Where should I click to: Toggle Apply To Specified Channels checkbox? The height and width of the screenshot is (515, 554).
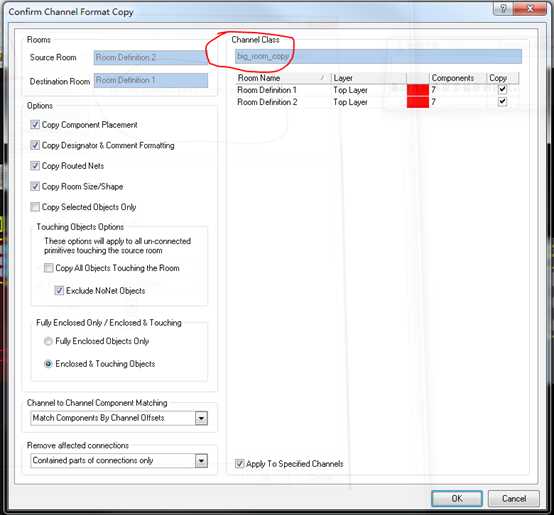coord(240,463)
